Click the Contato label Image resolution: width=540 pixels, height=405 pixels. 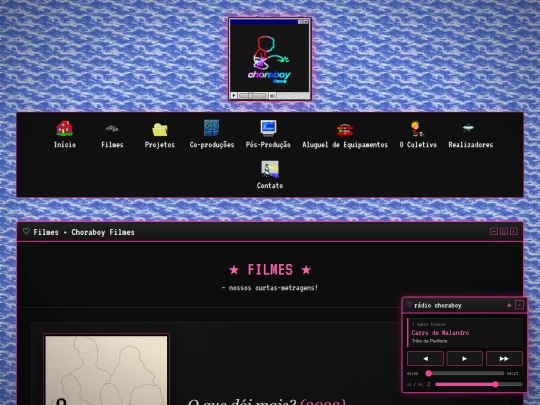click(270, 186)
